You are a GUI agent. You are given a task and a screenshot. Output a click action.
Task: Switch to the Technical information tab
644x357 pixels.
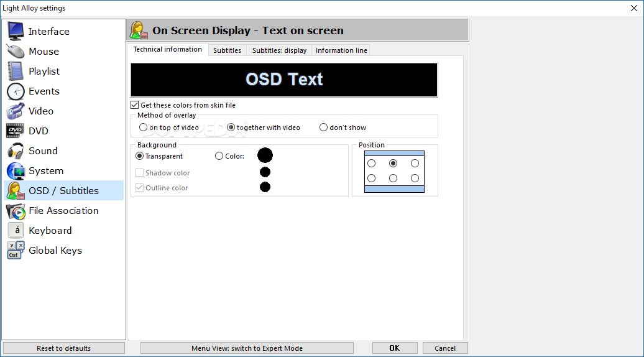pos(168,49)
